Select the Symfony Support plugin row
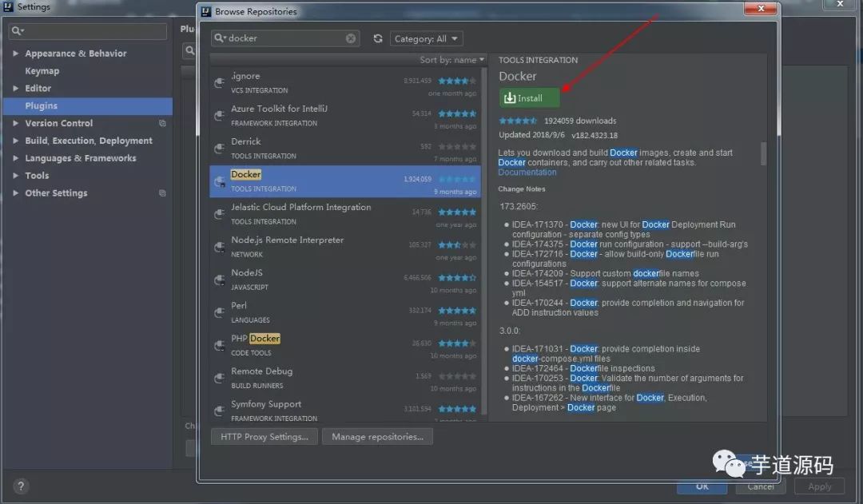This screenshot has width=863, height=504. [x=345, y=409]
